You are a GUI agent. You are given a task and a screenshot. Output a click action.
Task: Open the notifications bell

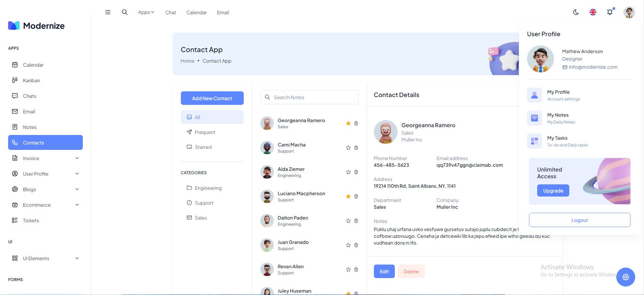coord(610,12)
